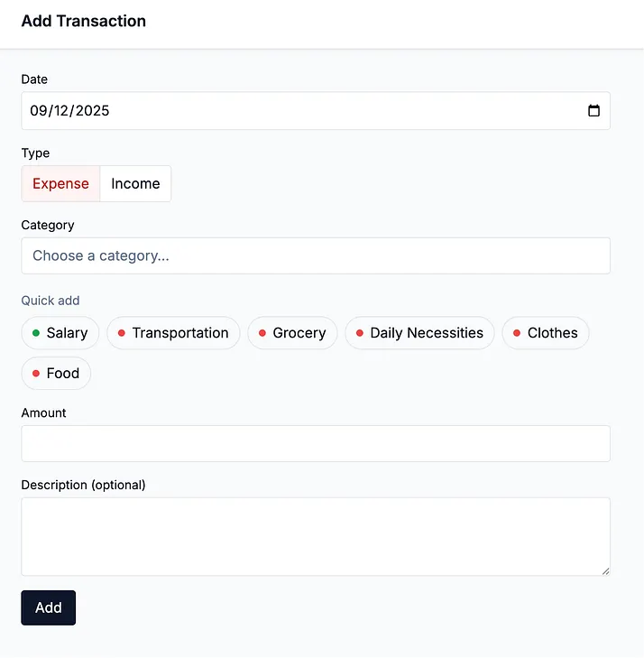The width and height of the screenshot is (644, 658).
Task: Focus the Description text area
Action: [x=316, y=536]
